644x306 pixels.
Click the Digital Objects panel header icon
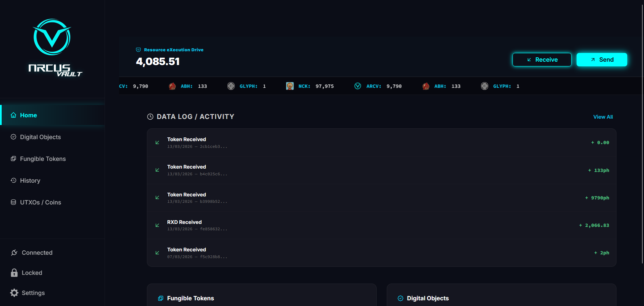[400, 298]
